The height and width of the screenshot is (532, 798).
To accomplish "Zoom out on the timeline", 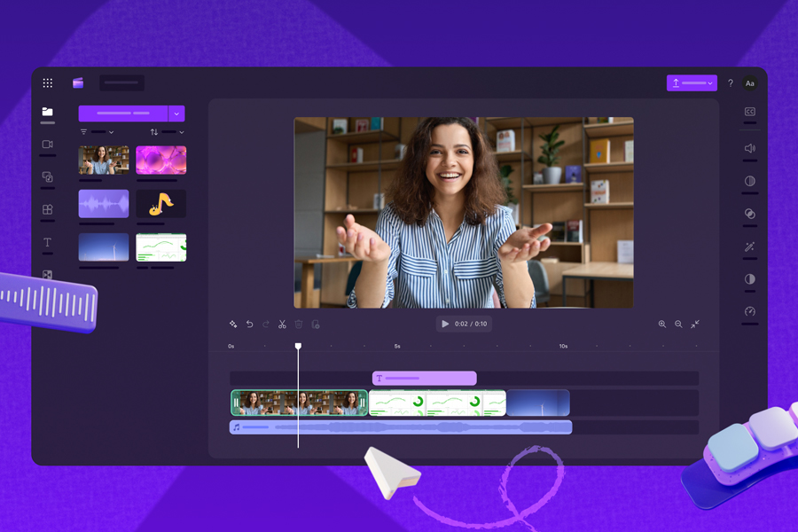I will pyautogui.click(x=678, y=324).
